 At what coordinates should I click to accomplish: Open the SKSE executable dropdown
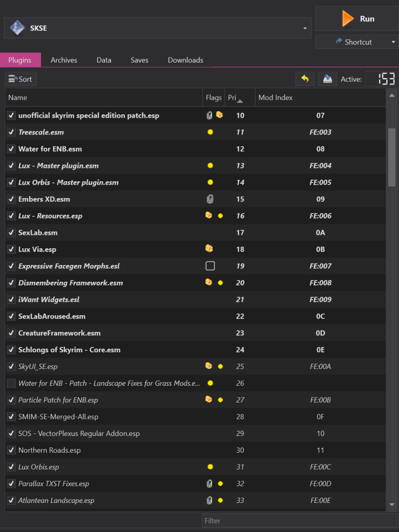click(x=305, y=28)
